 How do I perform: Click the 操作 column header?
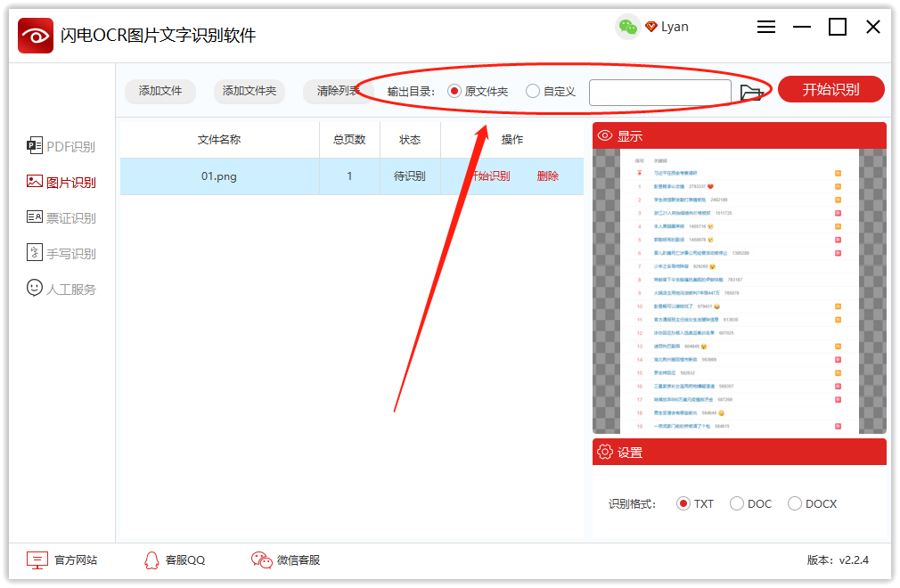click(x=512, y=139)
